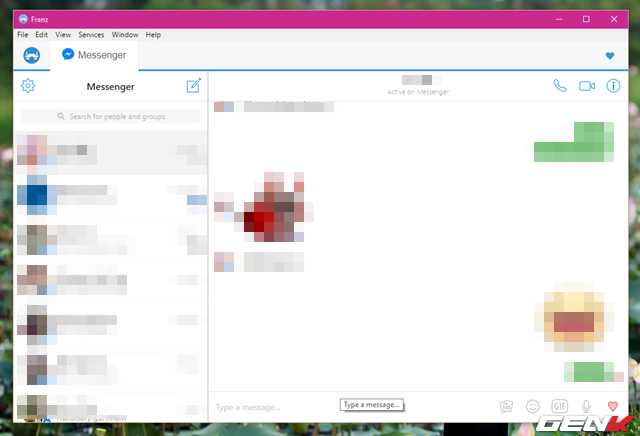Send a heart reaction
Screen dimensions: 640x436
(613, 407)
